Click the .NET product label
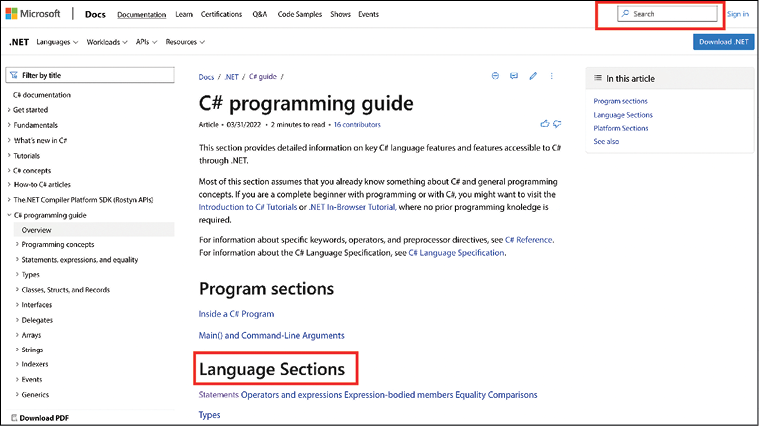Image resolution: width=759 pixels, height=426 pixels. coord(19,42)
